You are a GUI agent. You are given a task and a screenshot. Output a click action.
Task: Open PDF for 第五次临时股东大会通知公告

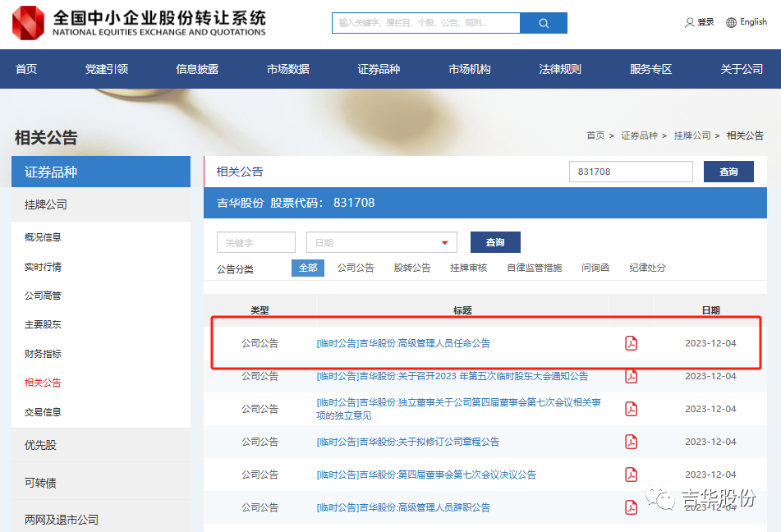coord(631,376)
